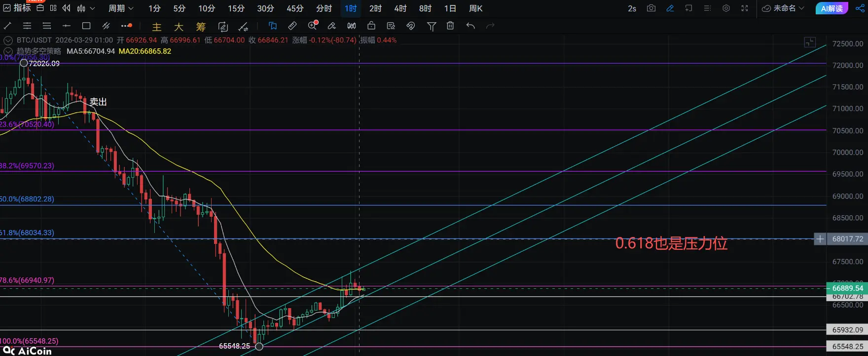Viewport: 868px width, 356px height.
Task: Take a chart screenshot with camera icon
Action: coord(651,8)
